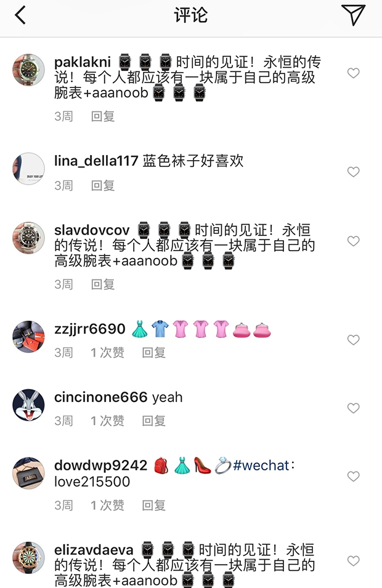Open the dowdwp9242 username link

pos(100,465)
